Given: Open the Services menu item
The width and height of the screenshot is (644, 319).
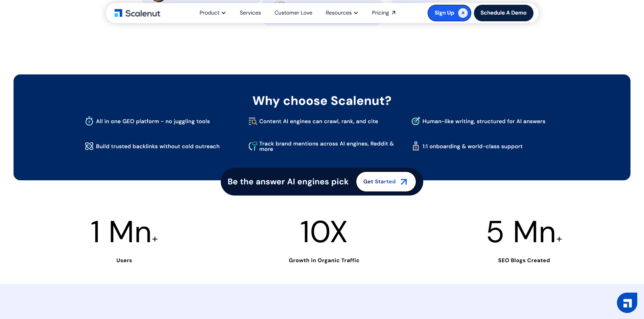Looking at the screenshot, I should 250,13.
